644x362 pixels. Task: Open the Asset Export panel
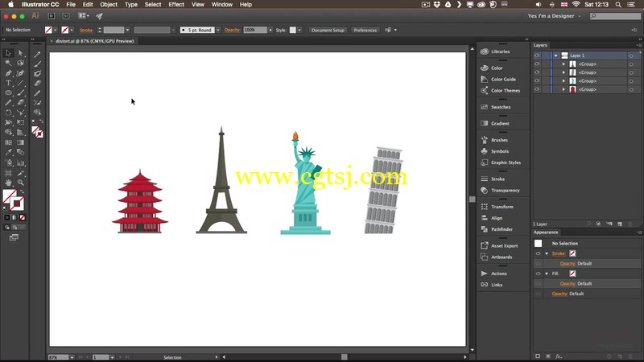pyautogui.click(x=499, y=246)
